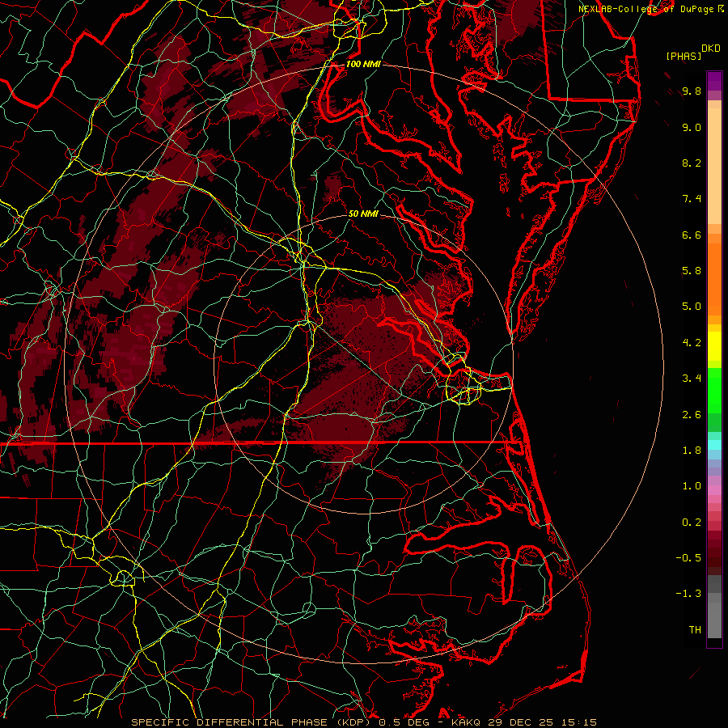
Task: Click the 5.0 scale value
Action: (692, 307)
